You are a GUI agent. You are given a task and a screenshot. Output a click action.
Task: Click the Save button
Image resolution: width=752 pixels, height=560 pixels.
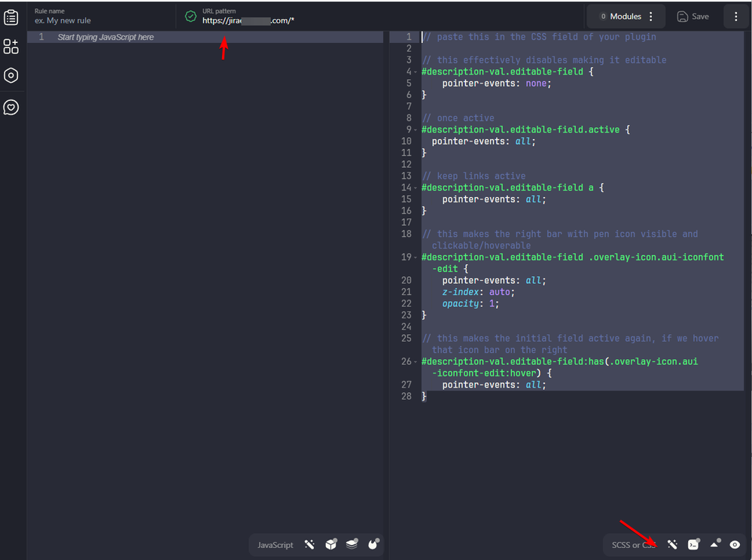tap(693, 17)
